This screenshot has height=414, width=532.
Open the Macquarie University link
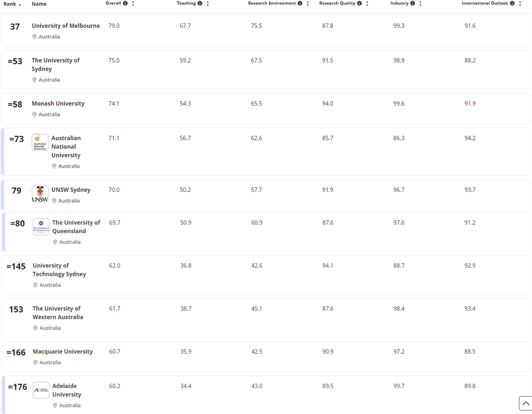click(x=63, y=352)
